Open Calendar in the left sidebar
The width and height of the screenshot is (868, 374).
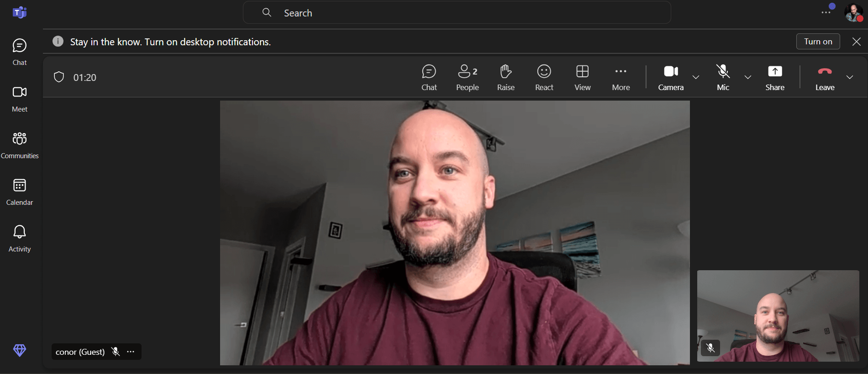20,192
